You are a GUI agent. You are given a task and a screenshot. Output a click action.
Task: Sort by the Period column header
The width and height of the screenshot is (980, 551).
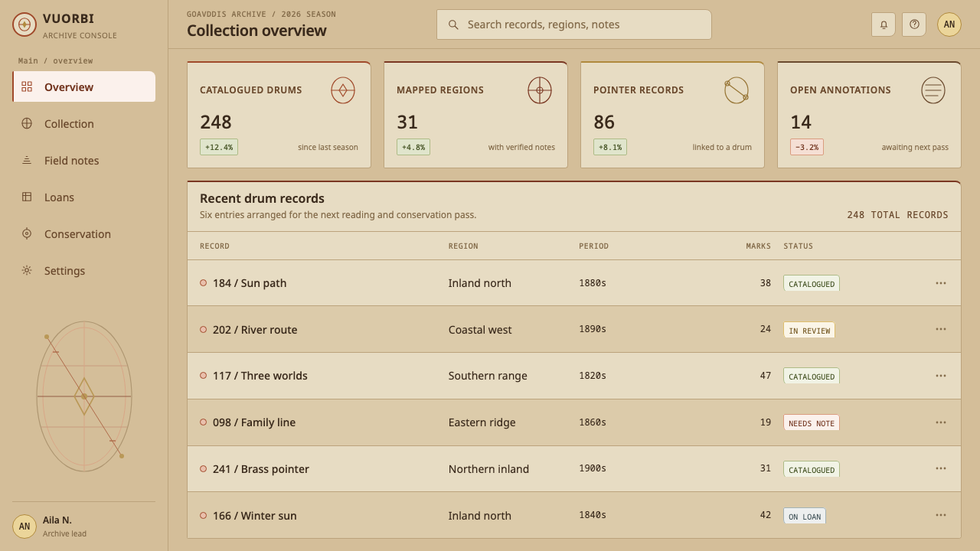click(593, 246)
